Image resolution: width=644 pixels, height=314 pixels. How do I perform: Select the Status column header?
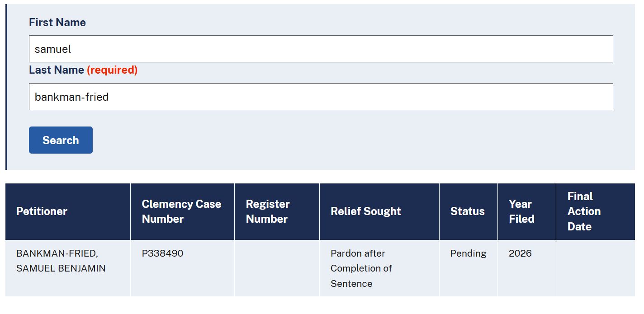tap(468, 211)
